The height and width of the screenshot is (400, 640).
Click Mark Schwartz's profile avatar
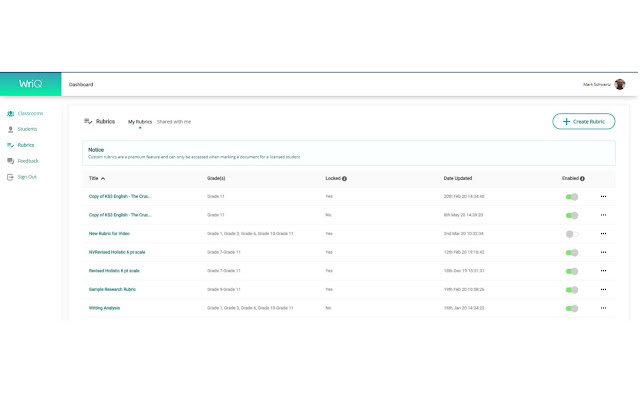click(x=620, y=85)
